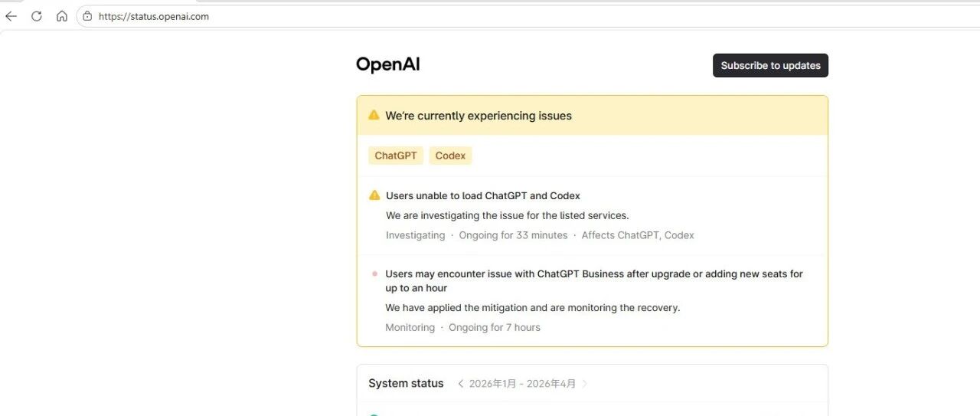The width and height of the screenshot is (980, 416).
Task: Reload the page with refresh icon
Action: coord(36,16)
